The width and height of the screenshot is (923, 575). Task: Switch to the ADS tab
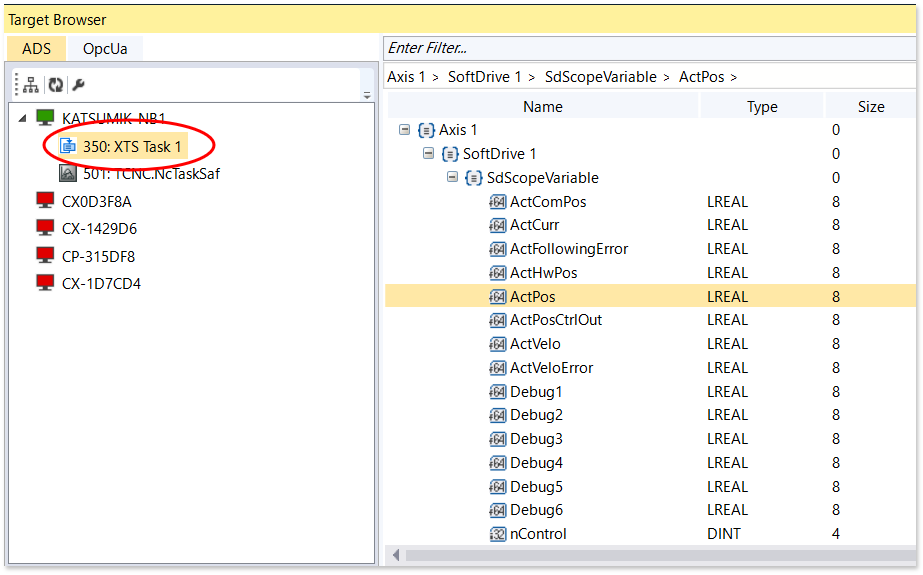36,49
